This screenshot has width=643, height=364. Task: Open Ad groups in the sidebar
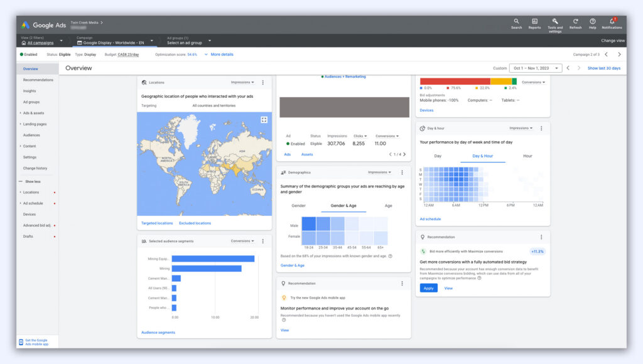click(31, 102)
